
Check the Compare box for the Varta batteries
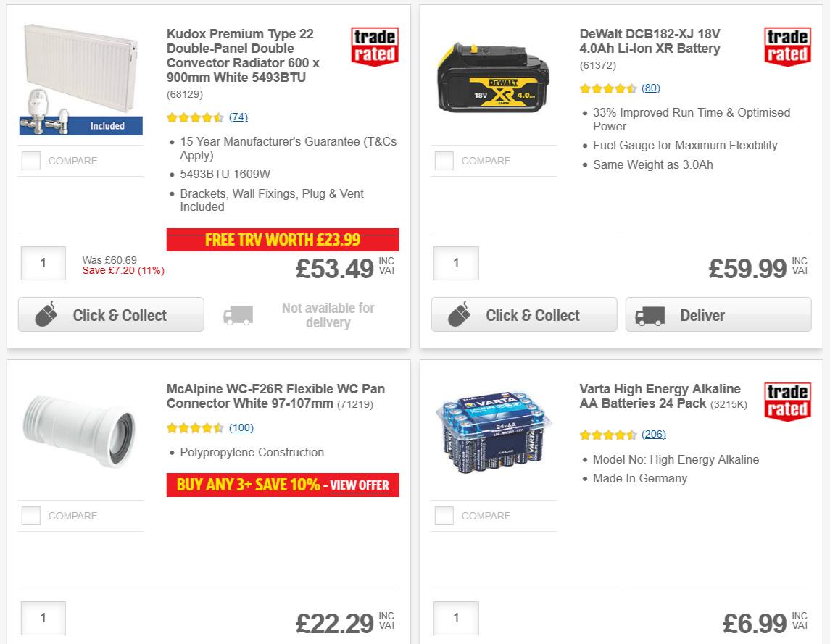point(443,516)
